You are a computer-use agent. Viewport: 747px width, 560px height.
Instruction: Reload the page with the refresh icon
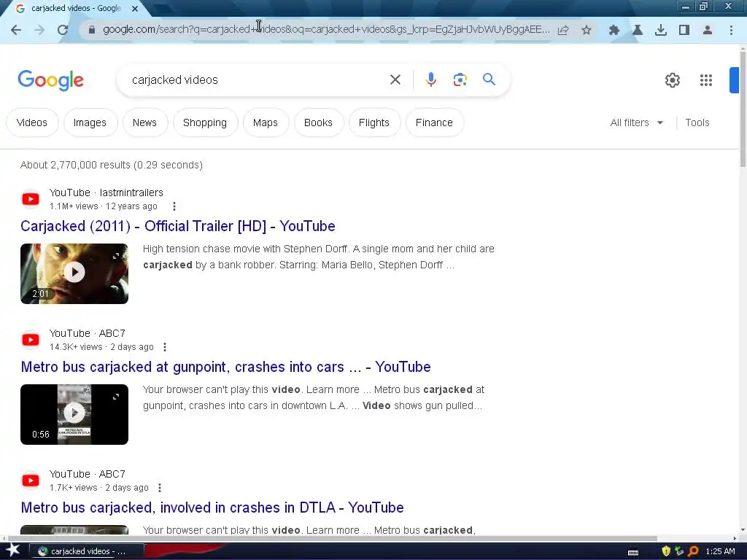(x=63, y=30)
